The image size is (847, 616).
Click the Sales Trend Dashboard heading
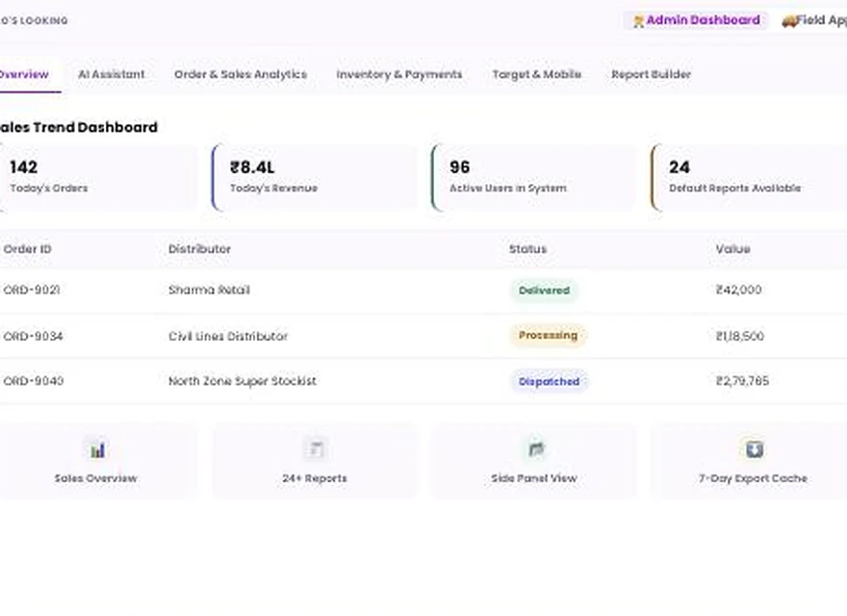[x=79, y=127]
